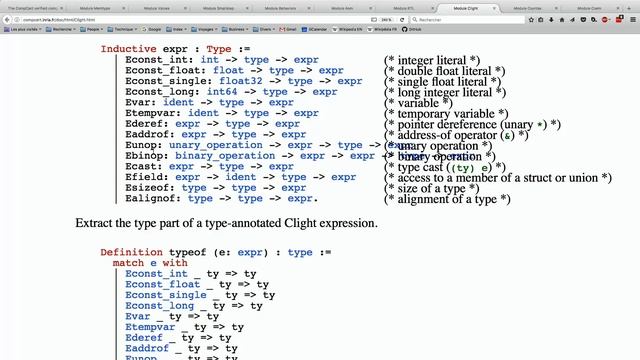This screenshot has height=360, width=640.
Task: Click the "Definition" keyword
Action: 131,252
